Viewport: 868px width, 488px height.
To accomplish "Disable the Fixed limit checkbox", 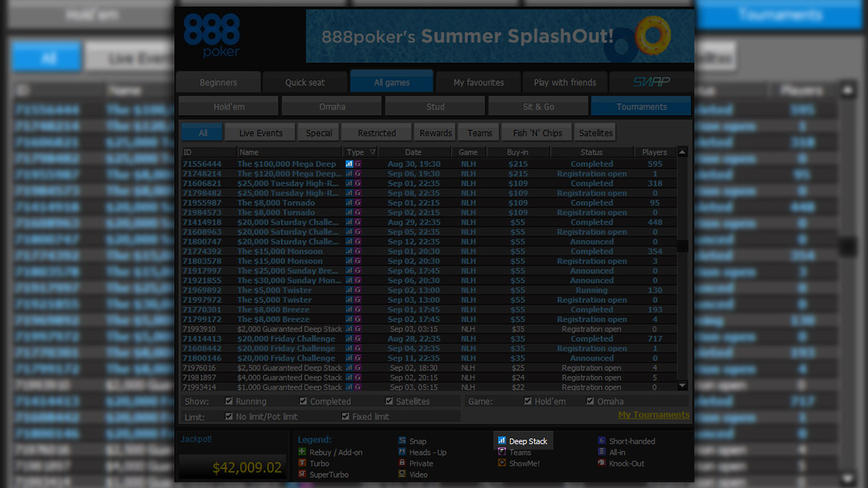I will click(346, 416).
